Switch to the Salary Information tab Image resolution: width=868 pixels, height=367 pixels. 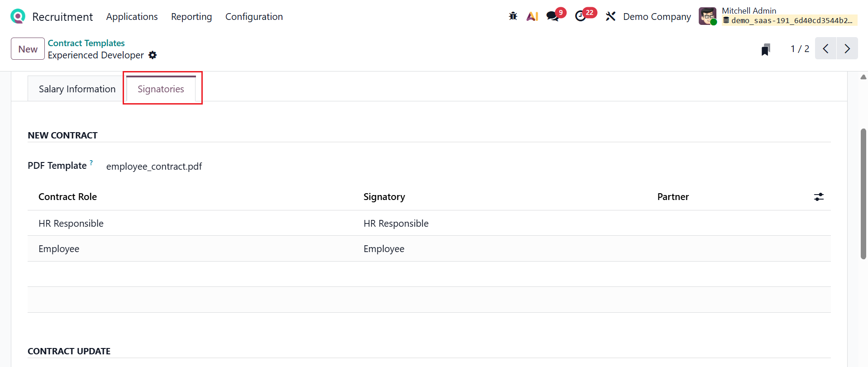coord(77,89)
